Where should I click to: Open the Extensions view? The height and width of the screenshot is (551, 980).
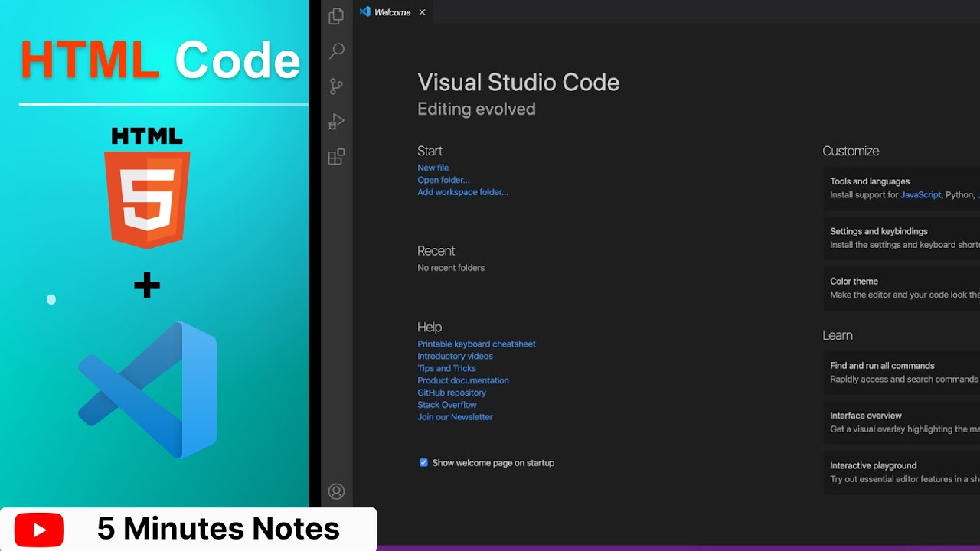pos(336,157)
